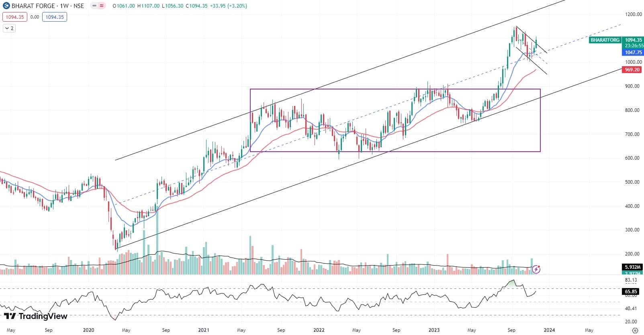
Task: Click the 2021 time axis label
Action: (x=204, y=330)
